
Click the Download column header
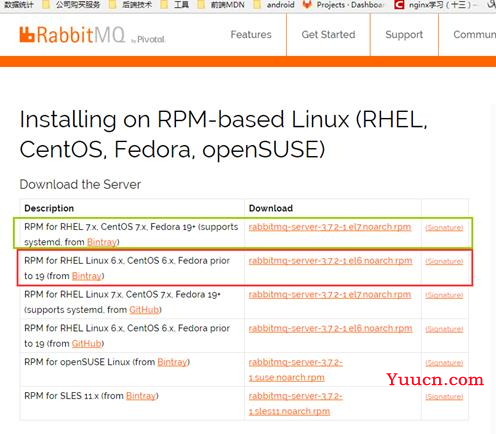(x=271, y=208)
